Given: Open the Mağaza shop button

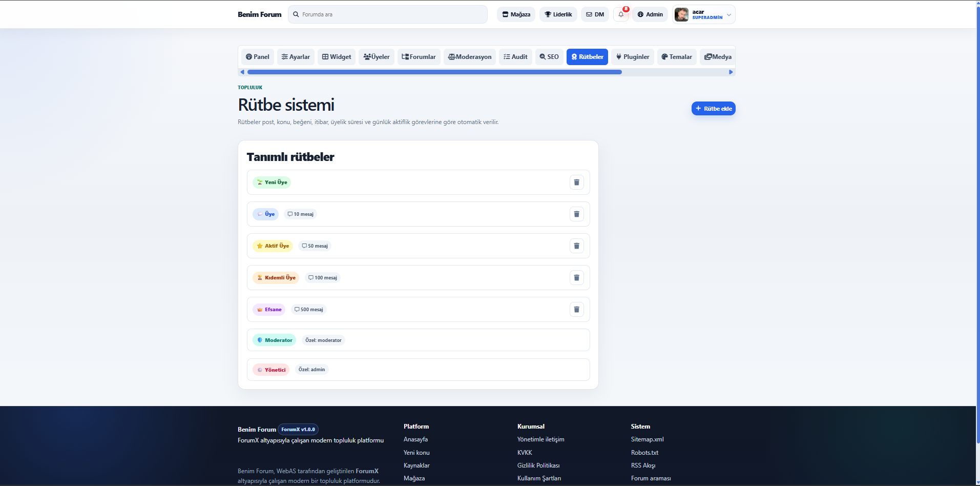Looking at the screenshot, I should coord(516,14).
